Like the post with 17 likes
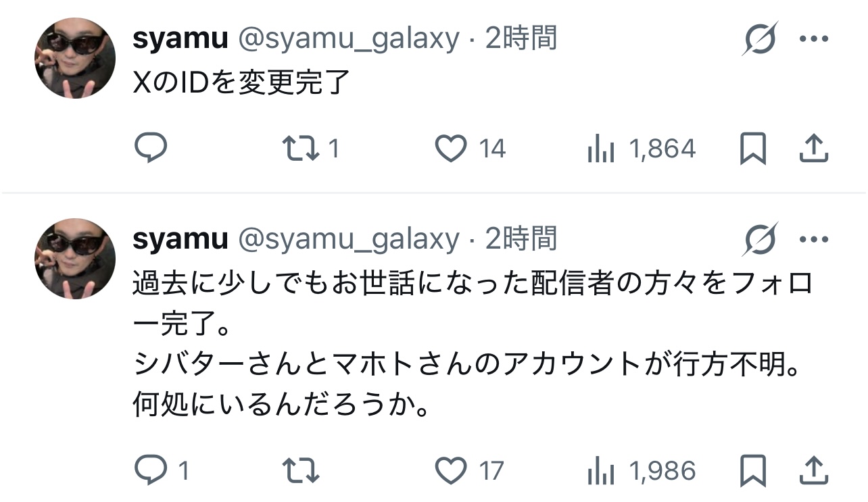868x502 pixels. click(450, 470)
